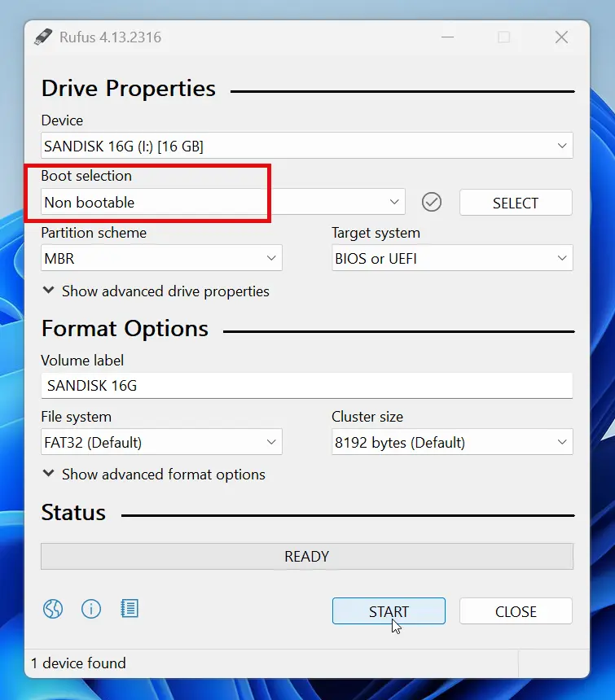Open the Device dropdown SANDISK 16G
Image resolution: width=615 pixels, height=700 pixels.
307,146
